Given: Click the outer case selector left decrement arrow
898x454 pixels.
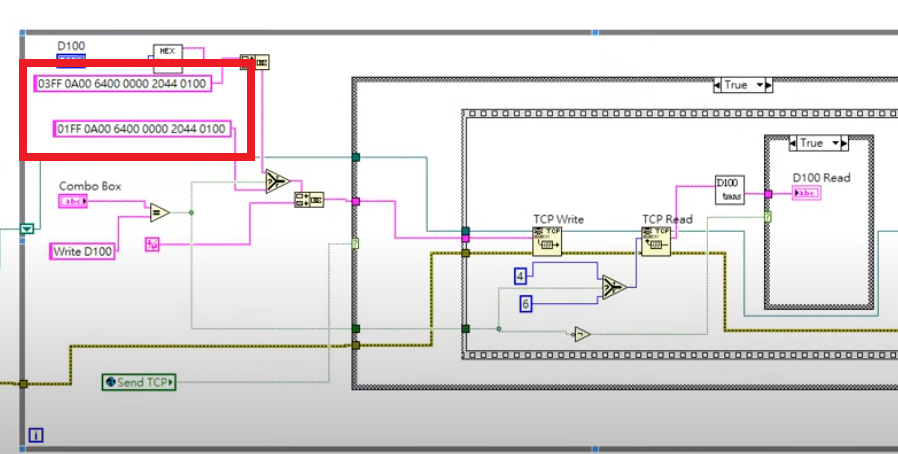Looking at the screenshot, I should (717, 85).
